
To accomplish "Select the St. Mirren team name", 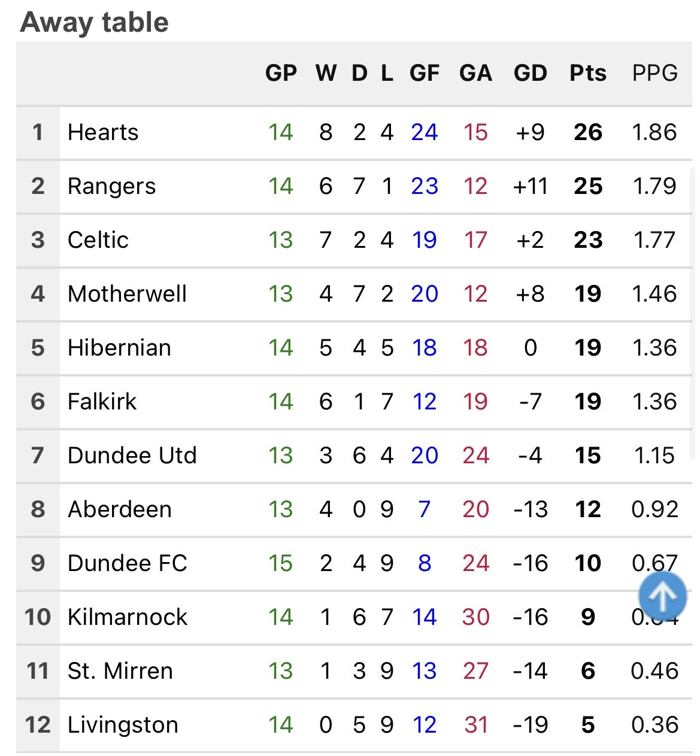I will 120,671.
